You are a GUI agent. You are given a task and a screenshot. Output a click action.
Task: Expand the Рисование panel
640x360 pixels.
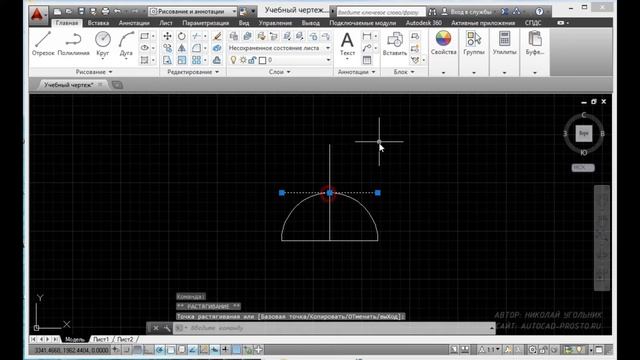[93, 72]
